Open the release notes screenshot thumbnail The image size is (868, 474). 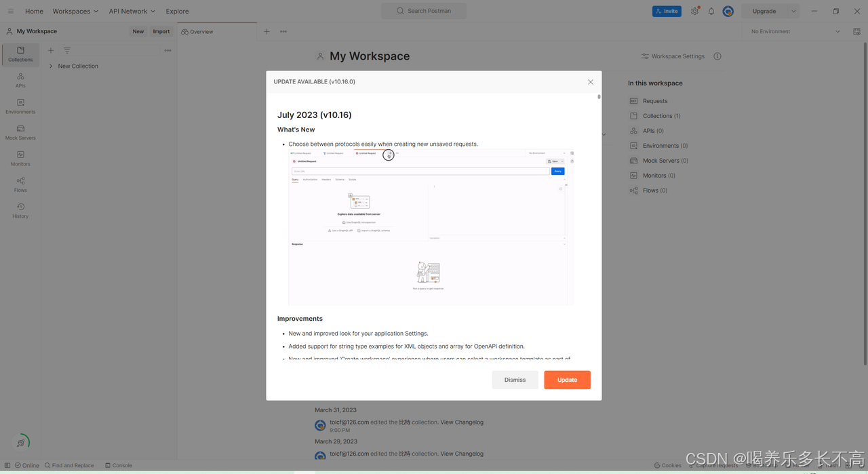tap(431, 227)
